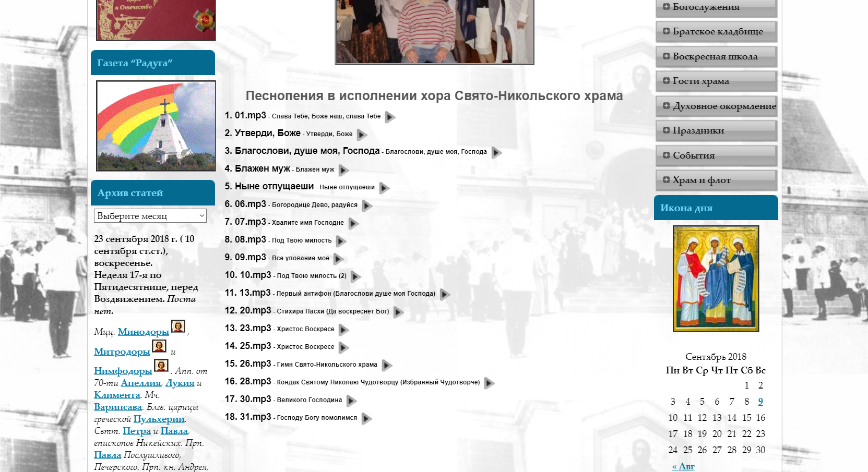Screen dimensions: 868x472
Task: Play 25.mp3 Христос Воскресе track
Action: click(343, 347)
